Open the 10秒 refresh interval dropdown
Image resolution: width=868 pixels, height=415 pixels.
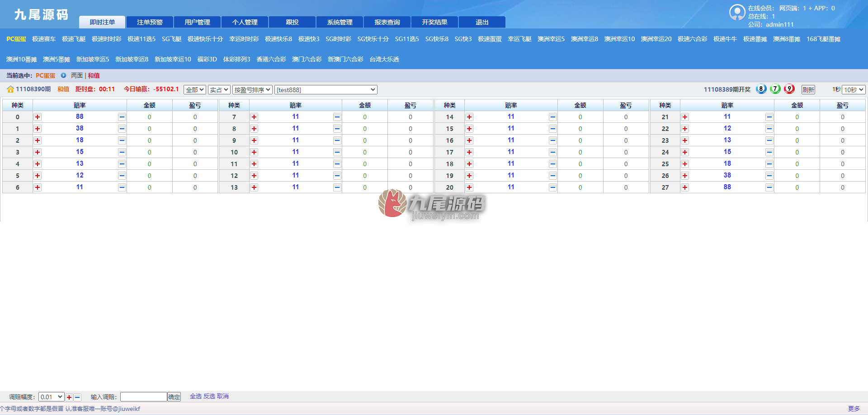[854, 90]
